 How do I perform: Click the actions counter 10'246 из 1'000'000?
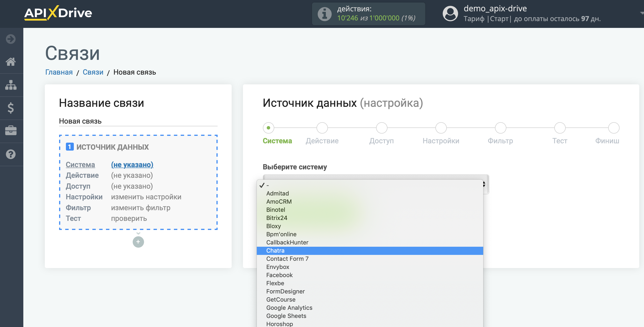pyautogui.click(x=376, y=18)
